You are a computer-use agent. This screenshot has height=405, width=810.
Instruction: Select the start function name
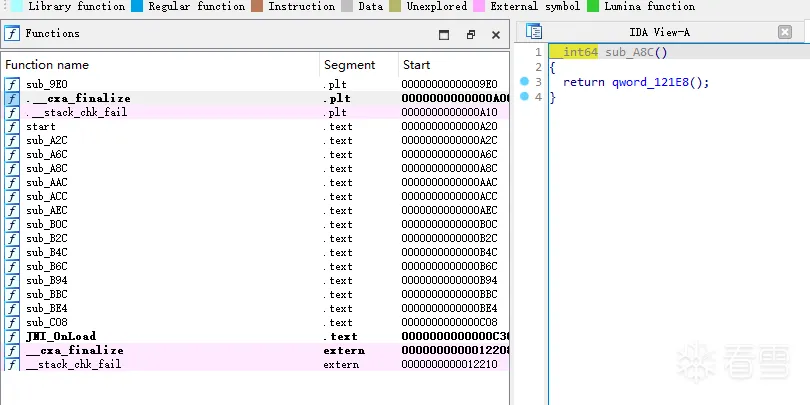(x=40, y=126)
